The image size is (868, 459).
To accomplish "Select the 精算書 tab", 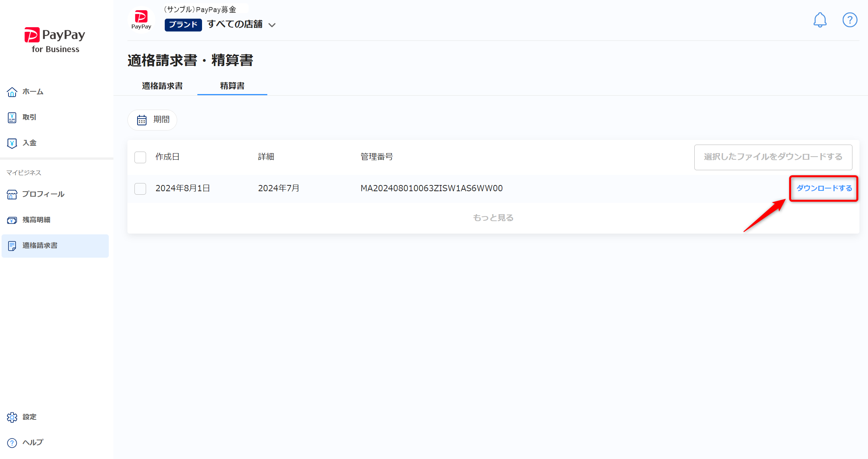I will (232, 86).
